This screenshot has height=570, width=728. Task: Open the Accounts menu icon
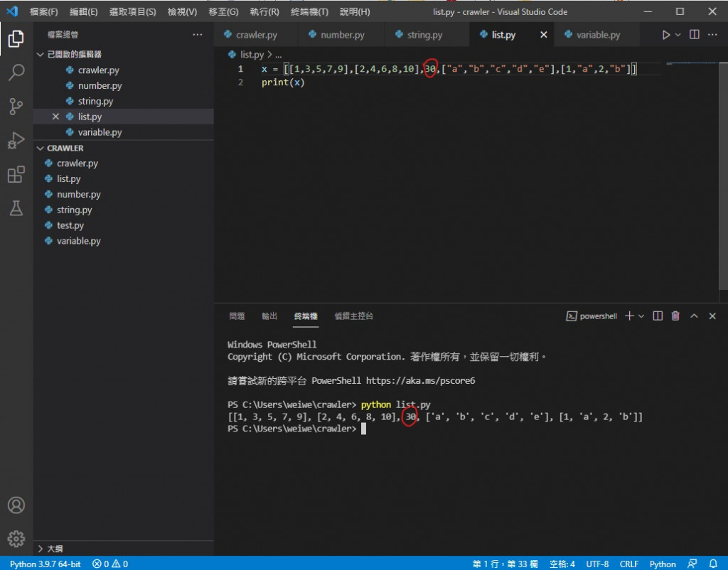16,505
